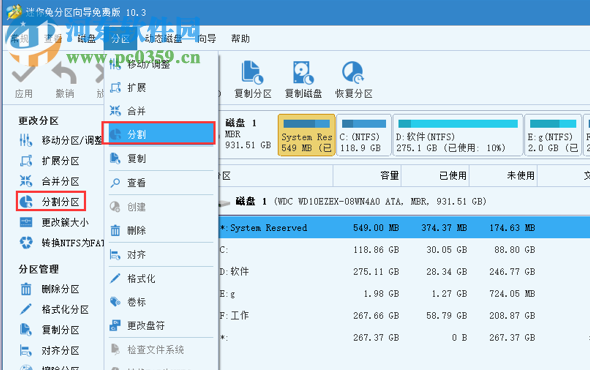The image size is (590, 370).
Task: Click the 恢复分区 toolbar icon
Action: (353, 72)
